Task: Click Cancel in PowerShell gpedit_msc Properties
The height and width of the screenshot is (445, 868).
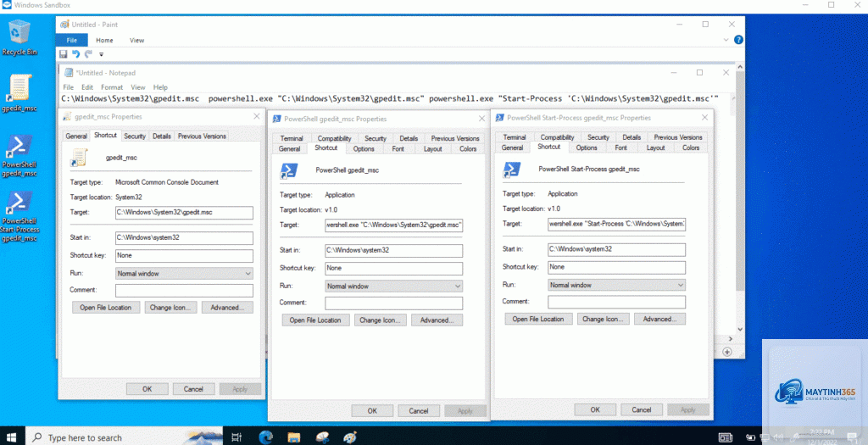Action: (x=419, y=411)
